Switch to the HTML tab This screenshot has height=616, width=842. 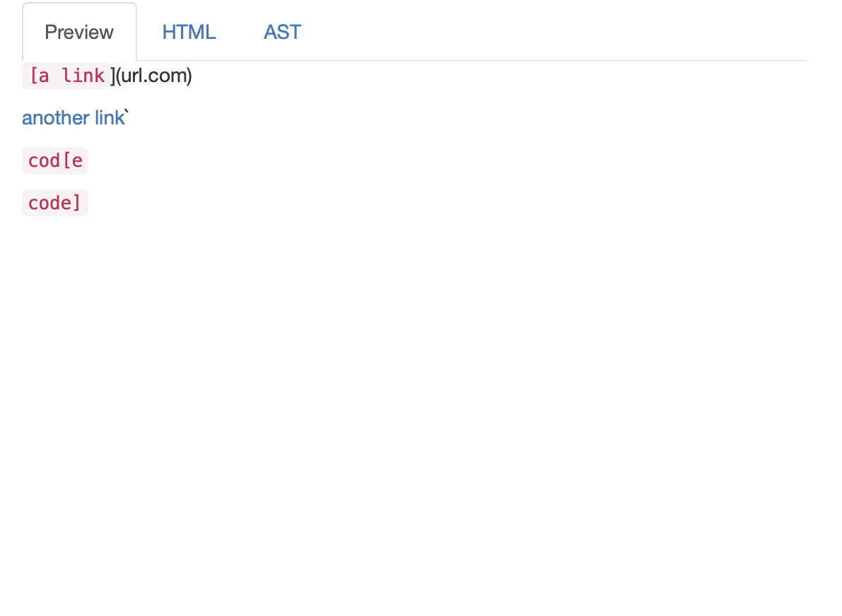(189, 33)
